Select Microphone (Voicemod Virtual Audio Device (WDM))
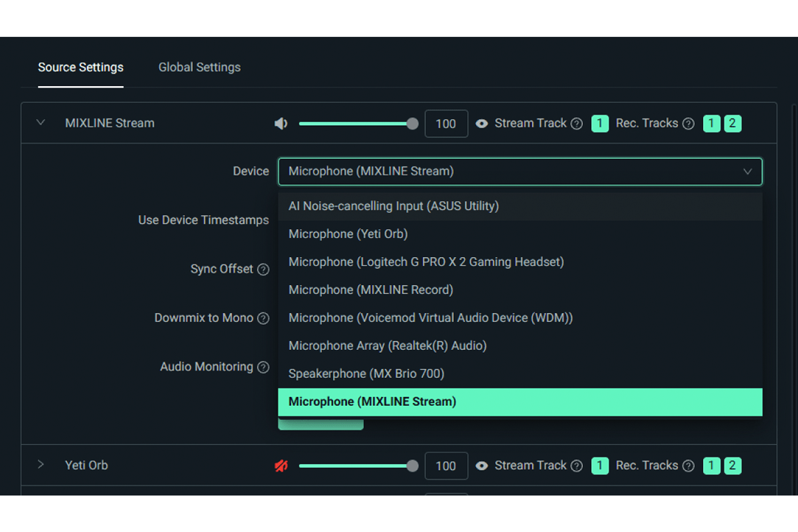 coord(520,318)
